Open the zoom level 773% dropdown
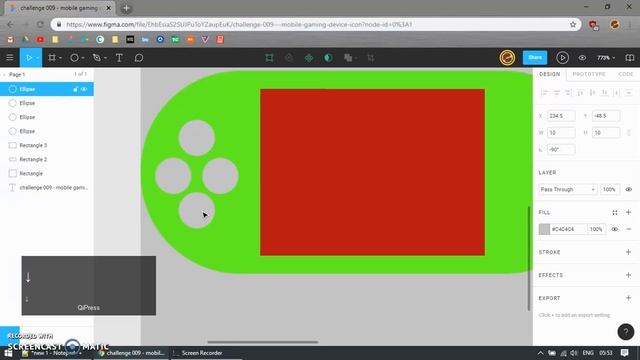The image size is (640, 360). tap(606, 58)
